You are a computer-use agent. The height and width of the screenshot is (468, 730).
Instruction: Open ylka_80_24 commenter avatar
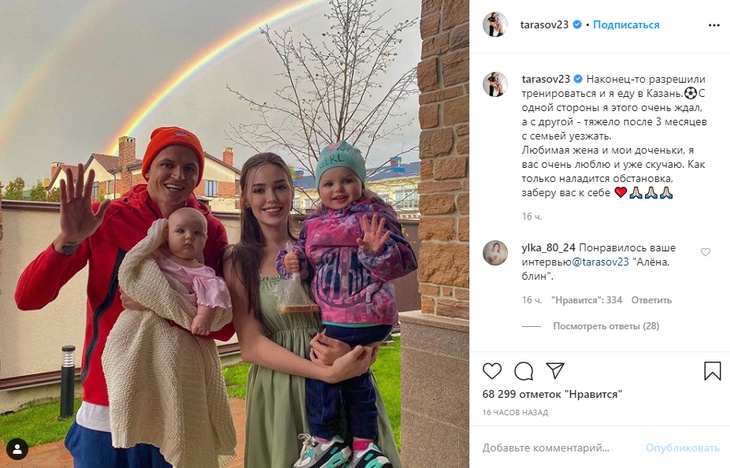pyautogui.click(x=495, y=253)
